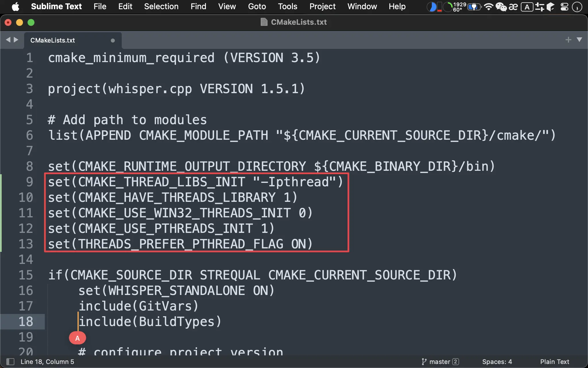Viewport: 588px width, 368px height.
Task: Open the Selection menu
Action: [161, 6]
